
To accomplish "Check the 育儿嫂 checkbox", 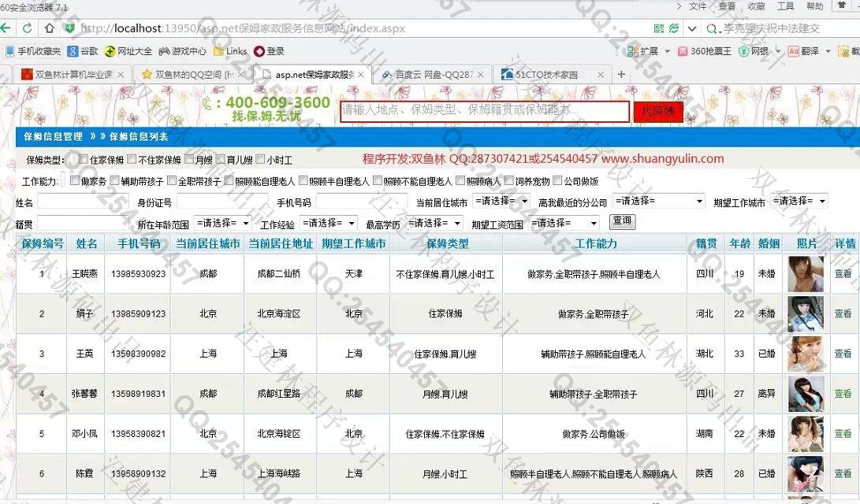I will click(221, 159).
